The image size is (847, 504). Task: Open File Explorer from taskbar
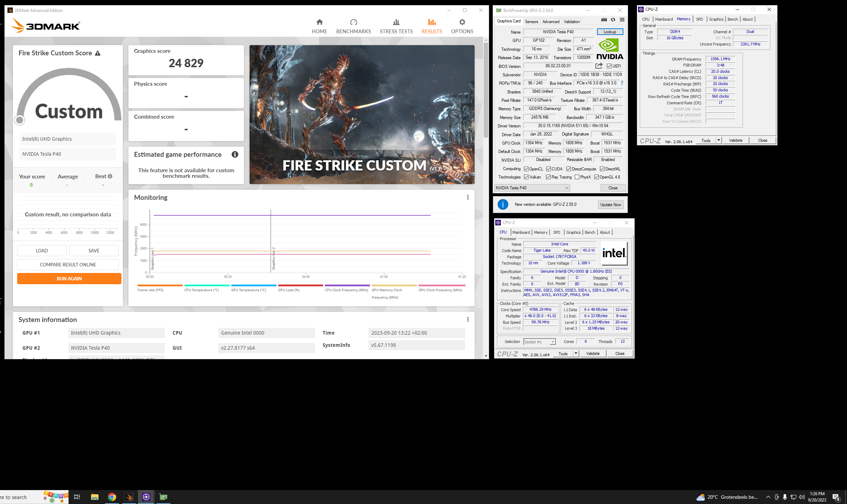click(94, 497)
